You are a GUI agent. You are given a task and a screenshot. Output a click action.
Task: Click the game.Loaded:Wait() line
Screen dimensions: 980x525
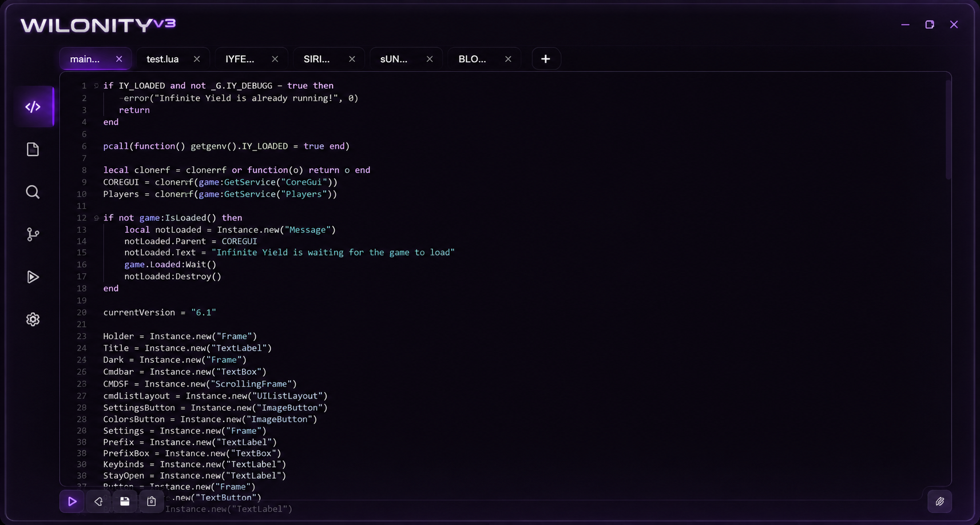pyautogui.click(x=170, y=265)
